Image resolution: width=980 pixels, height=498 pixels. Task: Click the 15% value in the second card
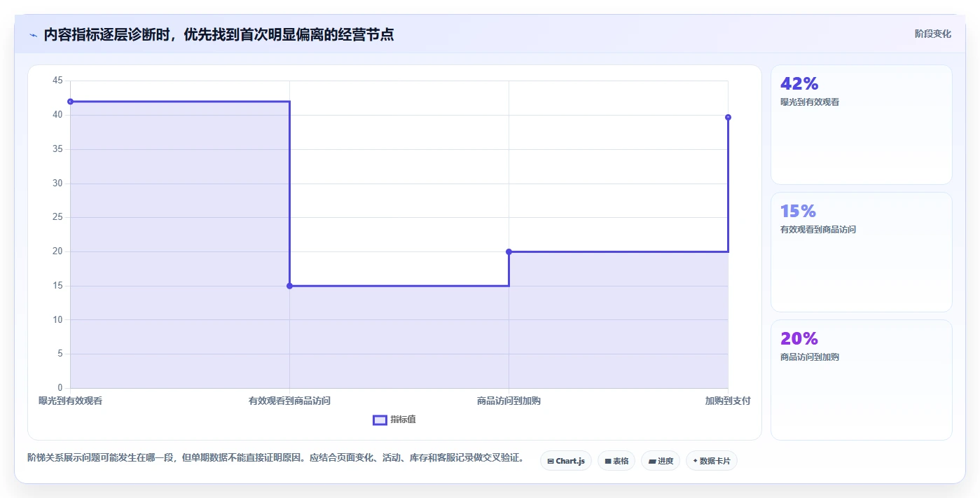798,211
